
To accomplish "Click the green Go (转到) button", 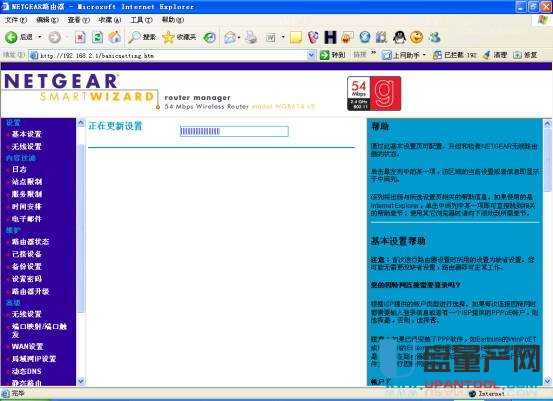I will pos(332,55).
